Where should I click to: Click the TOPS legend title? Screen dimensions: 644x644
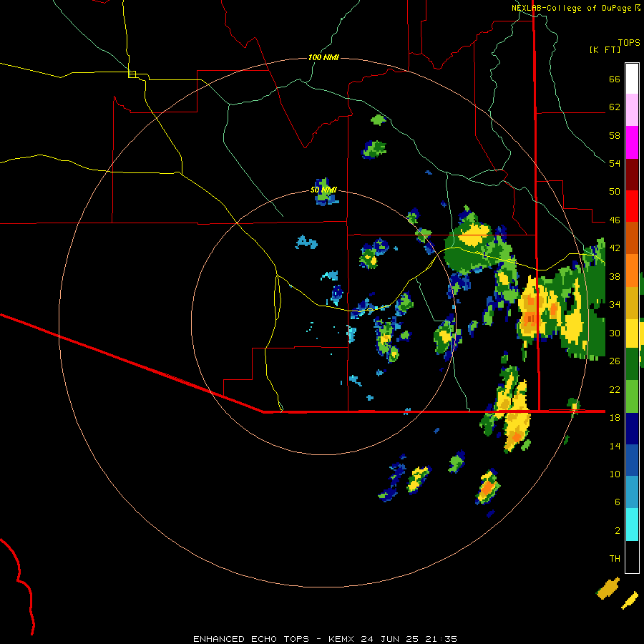[x=629, y=43]
